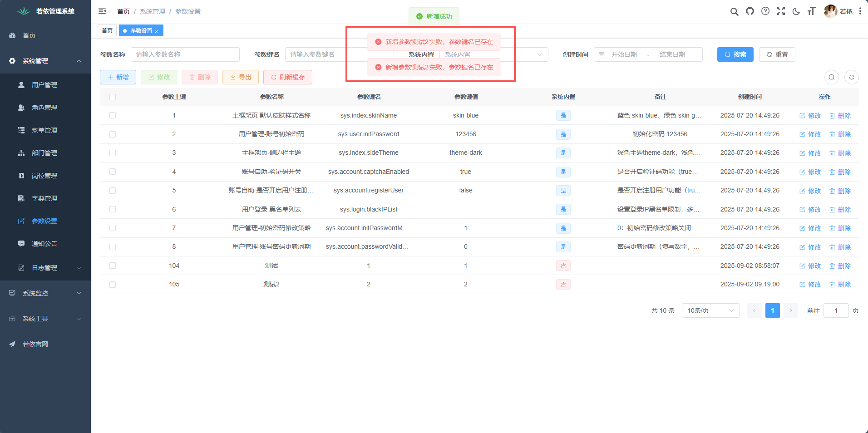868x433 pixels.
Task: Open 岗位管理 in the sidebar
Action: point(45,176)
